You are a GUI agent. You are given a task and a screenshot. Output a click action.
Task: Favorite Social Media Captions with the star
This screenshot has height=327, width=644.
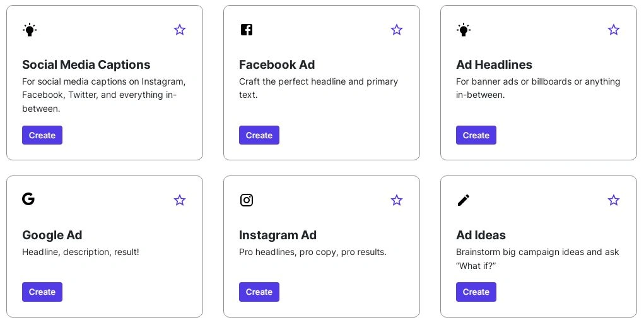(x=180, y=30)
